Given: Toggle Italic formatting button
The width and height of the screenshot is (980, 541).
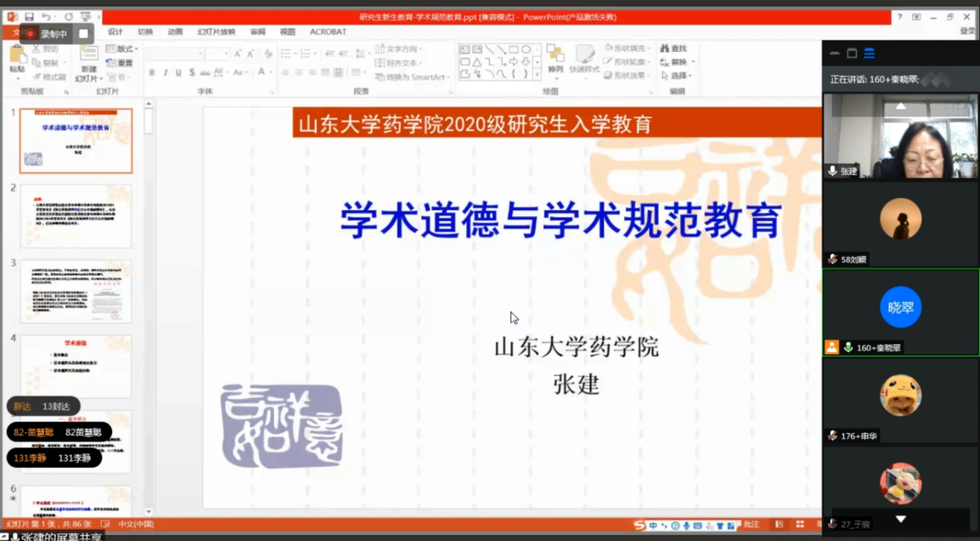Looking at the screenshot, I should pyautogui.click(x=165, y=73).
